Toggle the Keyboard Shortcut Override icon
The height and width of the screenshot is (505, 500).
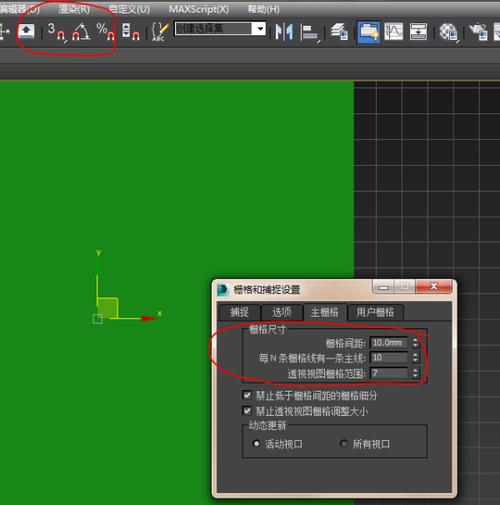(26, 31)
